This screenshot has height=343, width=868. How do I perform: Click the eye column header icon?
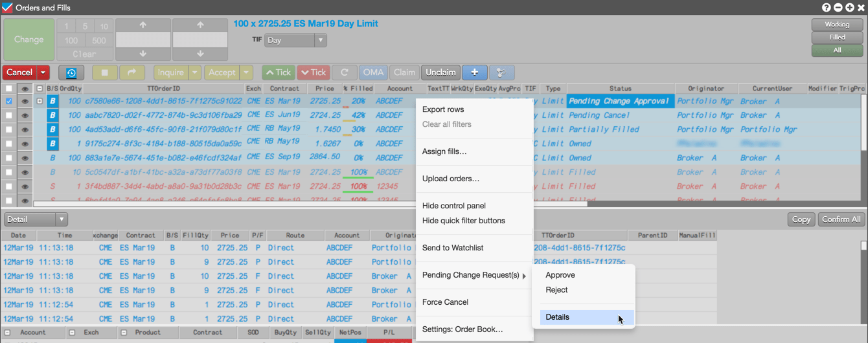click(x=25, y=89)
